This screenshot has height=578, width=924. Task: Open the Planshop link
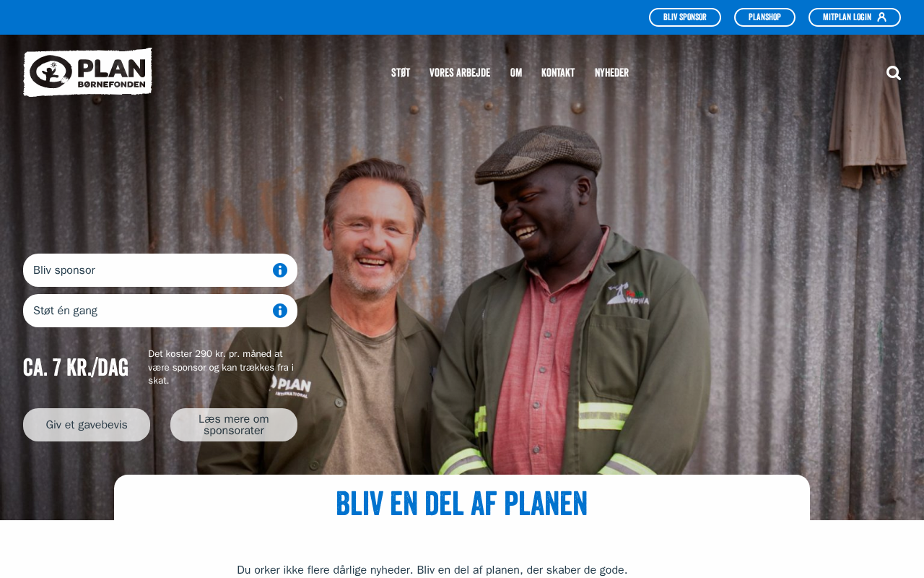pos(764,17)
